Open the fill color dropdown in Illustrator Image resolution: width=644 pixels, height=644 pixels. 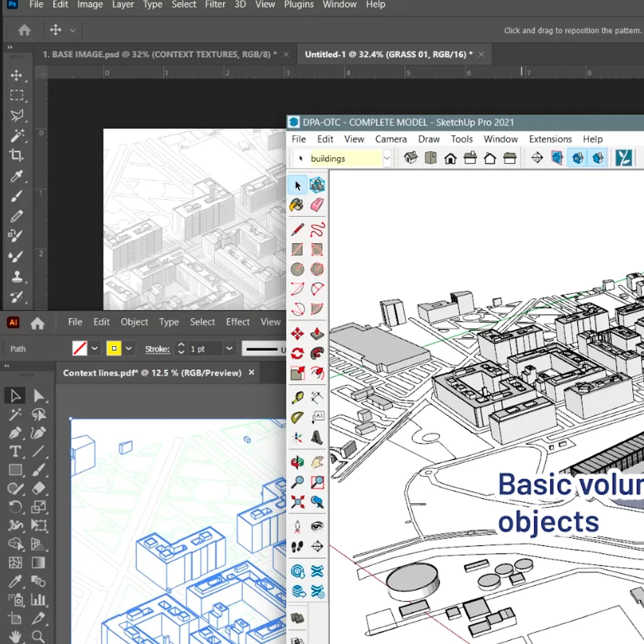[x=94, y=348]
